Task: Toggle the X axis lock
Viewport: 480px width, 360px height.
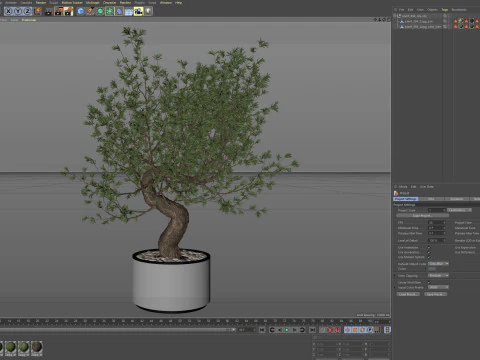Action: point(9,11)
